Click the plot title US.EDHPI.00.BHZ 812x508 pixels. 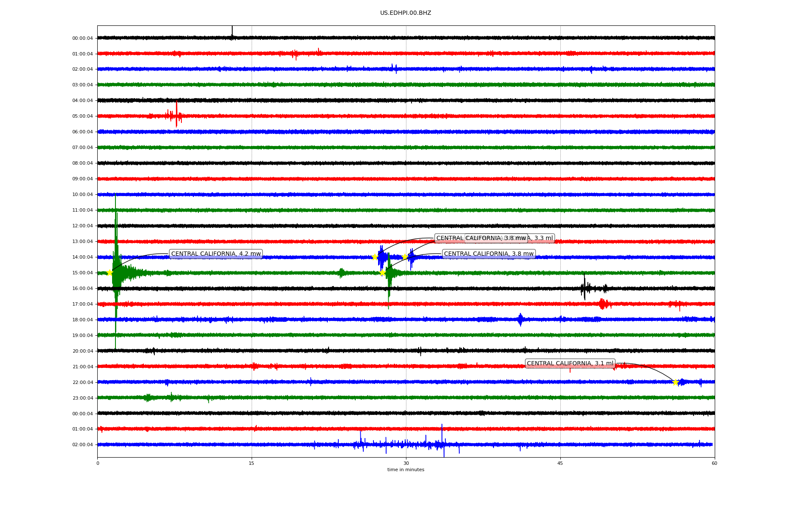(x=406, y=13)
